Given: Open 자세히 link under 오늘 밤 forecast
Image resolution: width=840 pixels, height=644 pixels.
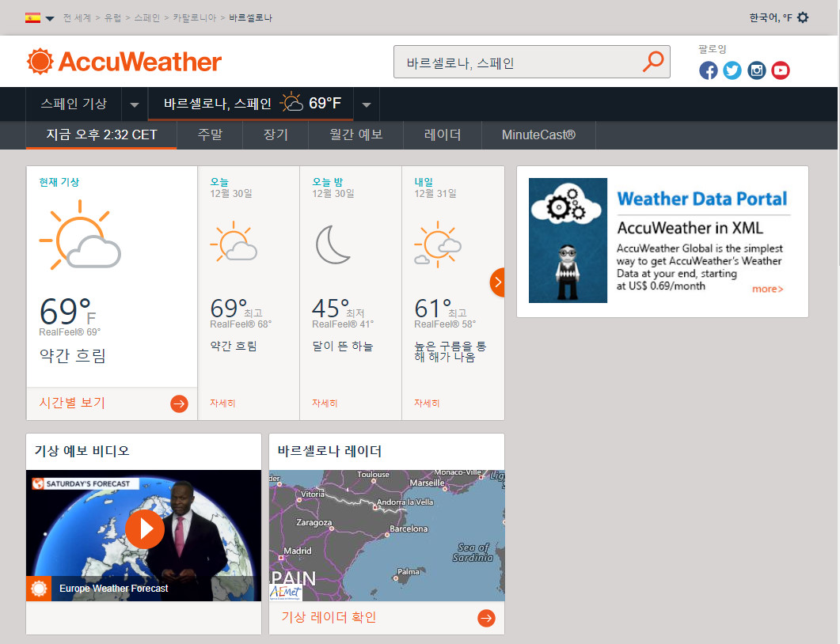Looking at the screenshot, I should pos(325,403).
